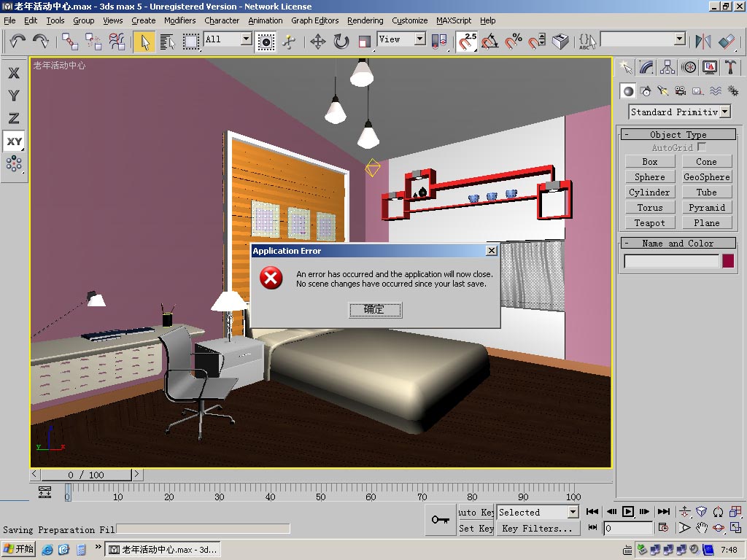Select the Geometry create category
Image resolution: width=747 pixels, height=560 pixels.
628,91
